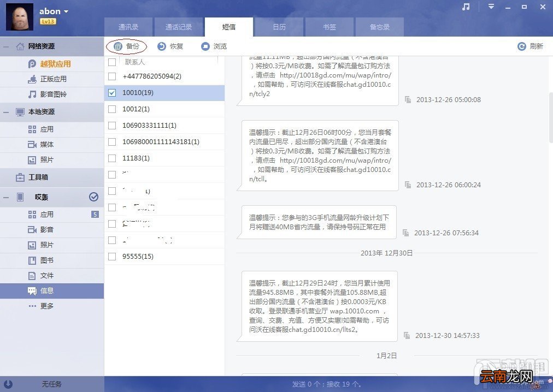Open device 文件 files
The height and width of the screenshot is (392, 553).
click(52, 276)
